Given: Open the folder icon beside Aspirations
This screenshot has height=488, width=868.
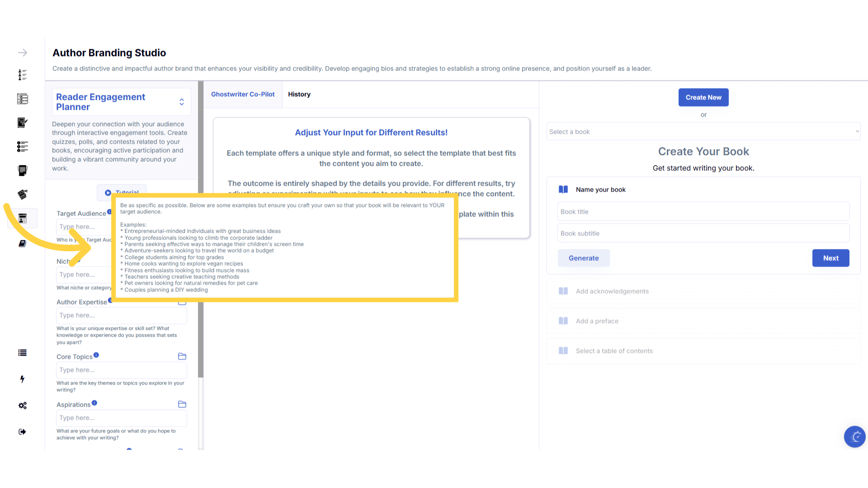Looking at the screenshot, I should pos(182,404).
